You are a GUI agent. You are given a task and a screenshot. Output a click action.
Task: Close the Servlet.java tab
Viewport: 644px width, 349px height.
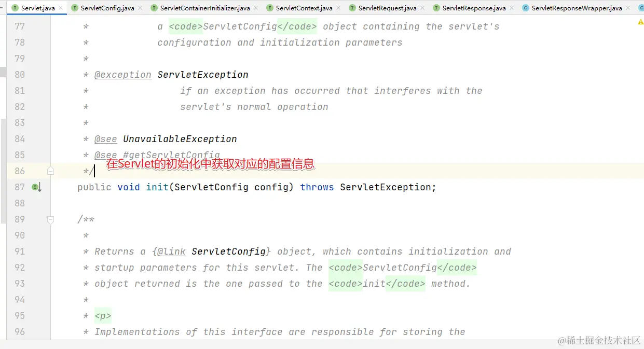point(61,8)
